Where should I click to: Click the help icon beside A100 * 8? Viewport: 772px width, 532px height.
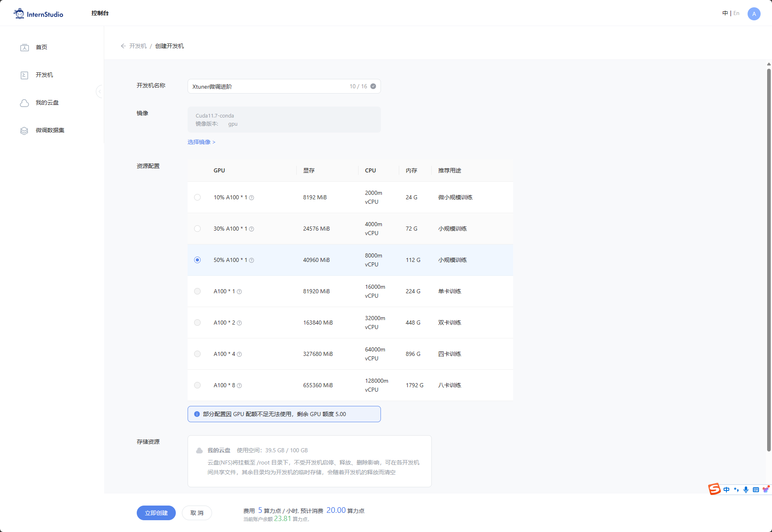[239, 386]
